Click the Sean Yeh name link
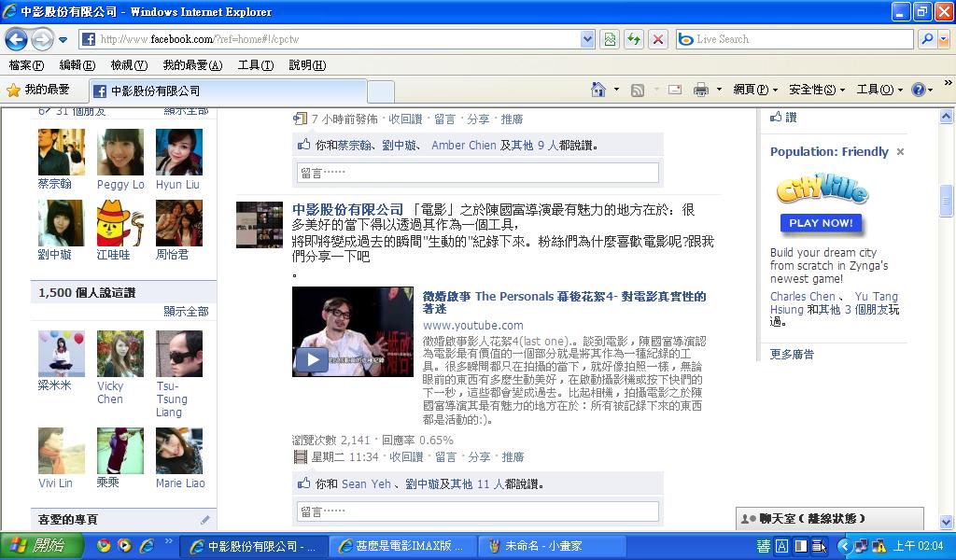 pos(366,484)
